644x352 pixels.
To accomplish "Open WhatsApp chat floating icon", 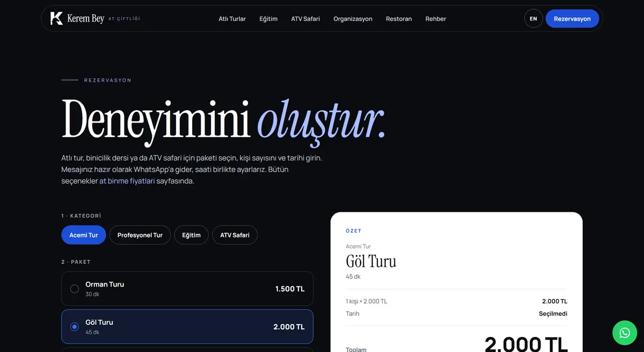I will [625, 333].
